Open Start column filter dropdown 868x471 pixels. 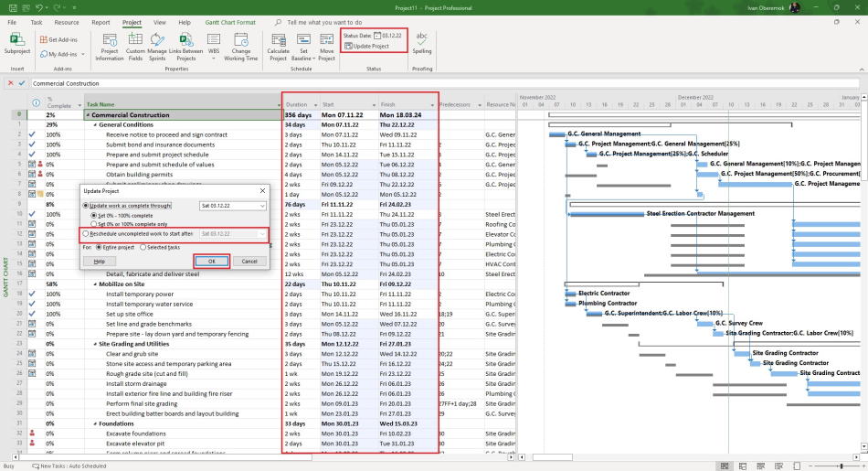click(375, 105)
